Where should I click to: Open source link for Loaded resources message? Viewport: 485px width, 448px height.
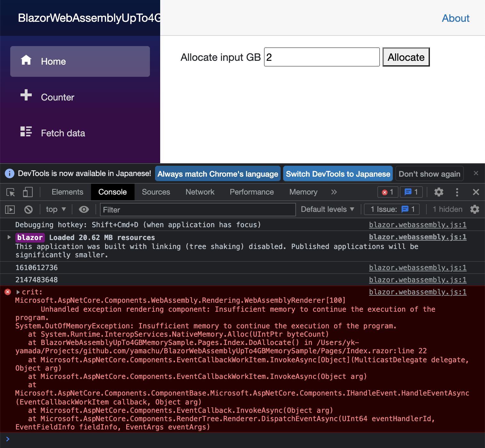417,237
